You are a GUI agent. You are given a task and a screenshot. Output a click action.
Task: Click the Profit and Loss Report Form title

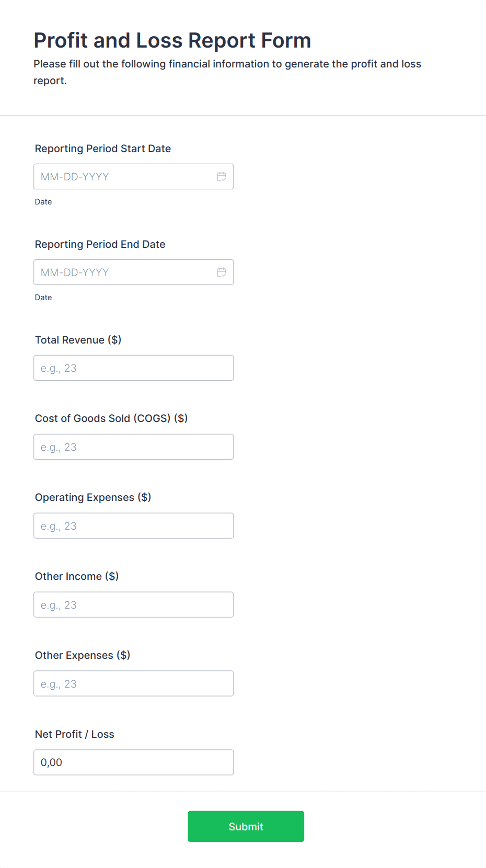pyautogui.click(x=172, y=40)
